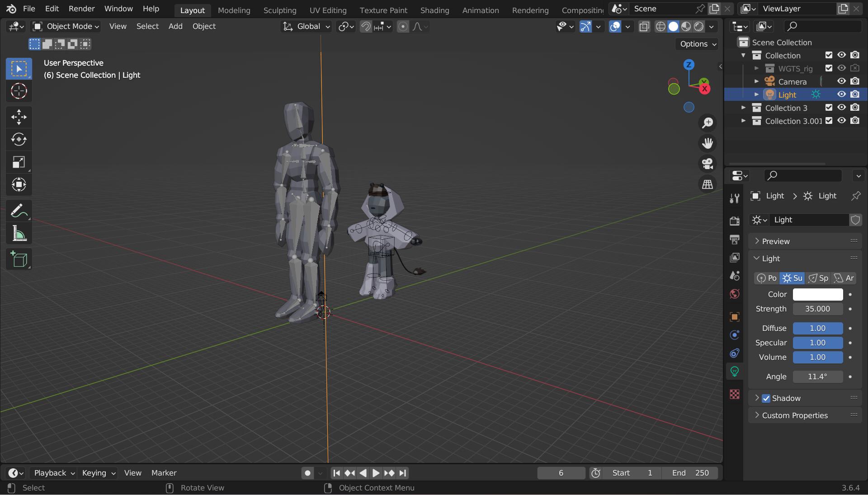Open the Playback dropdown
Image resolution: width=868 pixels, height=495 pixels.
coord(54,473)
